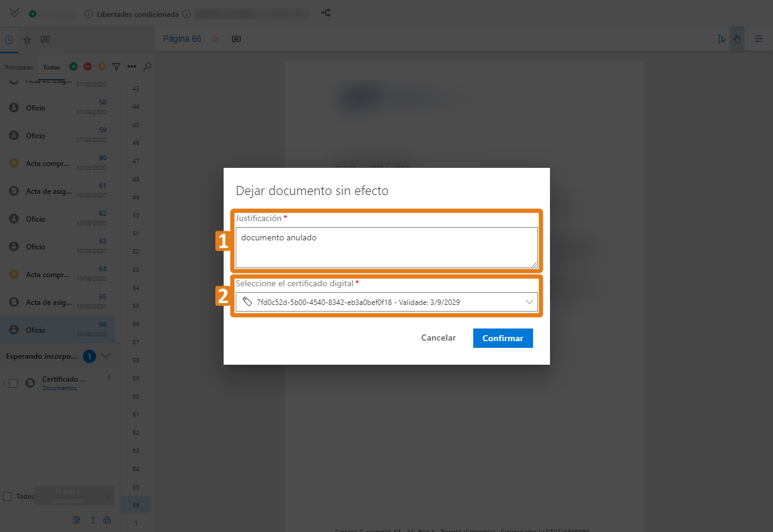Viewport: 773px width, 532px height.
Task: Open the three dots more options menu
Action: coord(132,66)
